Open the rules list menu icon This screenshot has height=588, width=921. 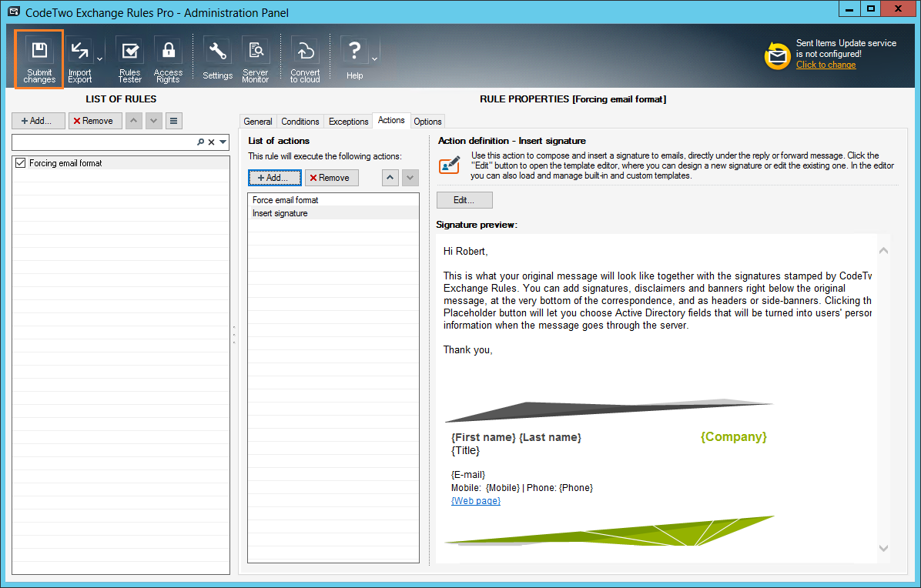tap(174, 121)
